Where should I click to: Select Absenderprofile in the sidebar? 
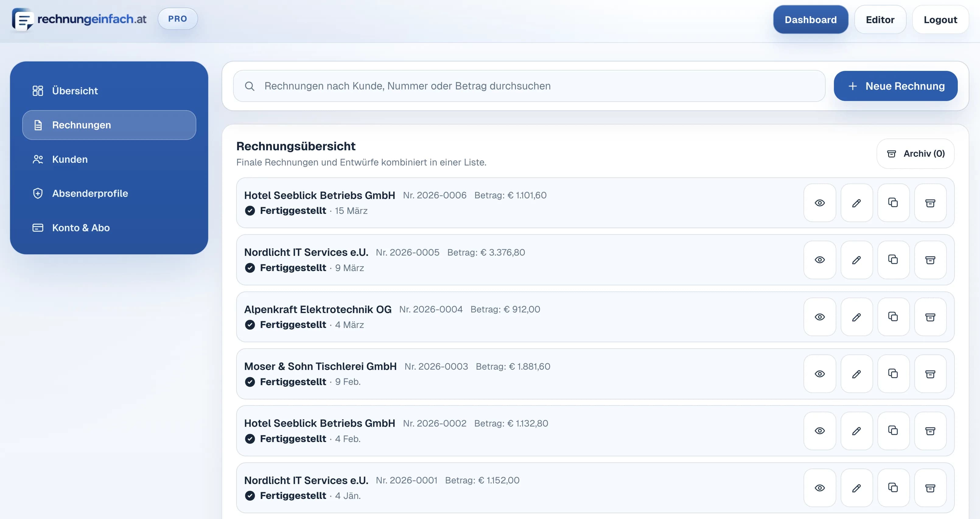(x=90, y=193)
